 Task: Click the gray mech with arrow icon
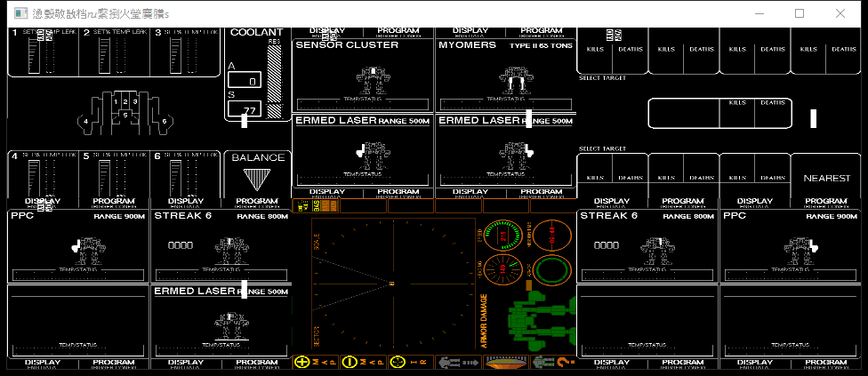[x=458, y=363]
